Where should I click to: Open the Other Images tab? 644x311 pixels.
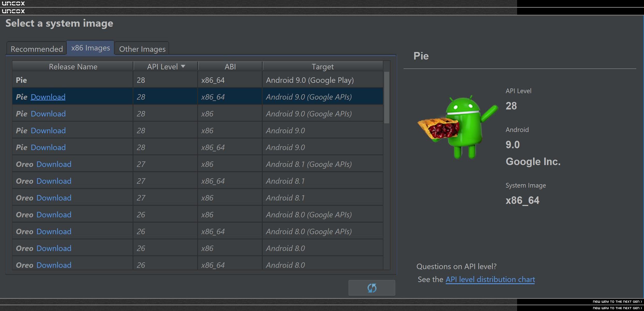point(142,49)
